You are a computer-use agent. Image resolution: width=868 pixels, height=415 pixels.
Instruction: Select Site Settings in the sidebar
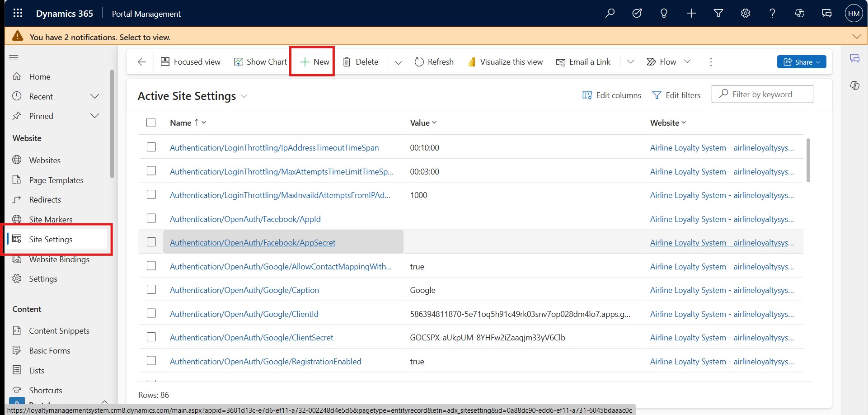coord(51,239)
